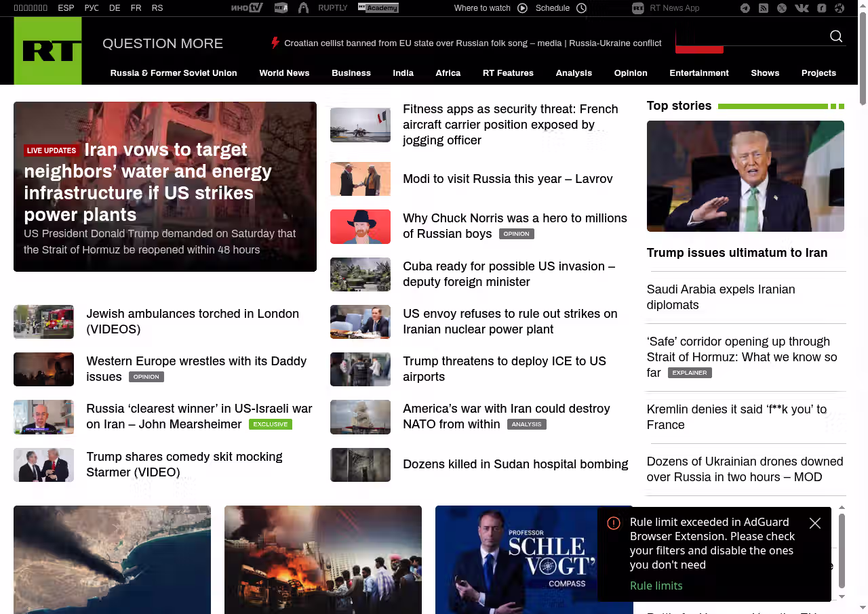Read "Saudi Arabia expels Iranian diplomats" story

[720, 297]
